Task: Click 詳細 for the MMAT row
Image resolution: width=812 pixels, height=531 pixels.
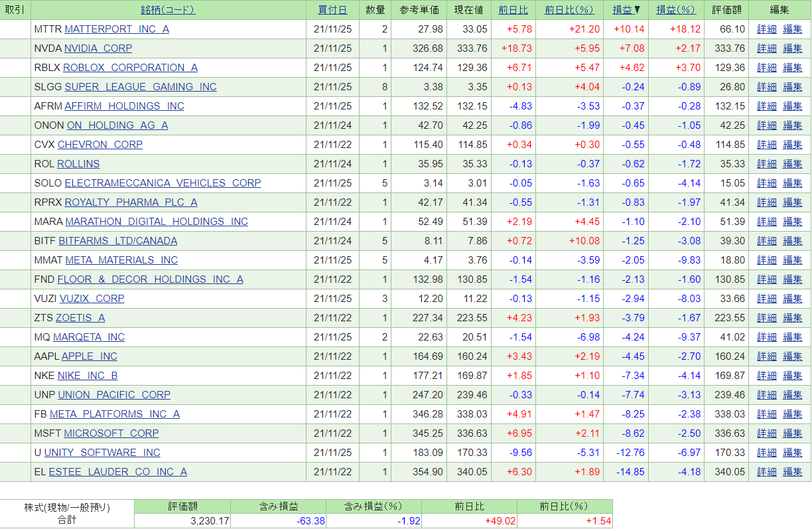Action: [x=767, y=260]
